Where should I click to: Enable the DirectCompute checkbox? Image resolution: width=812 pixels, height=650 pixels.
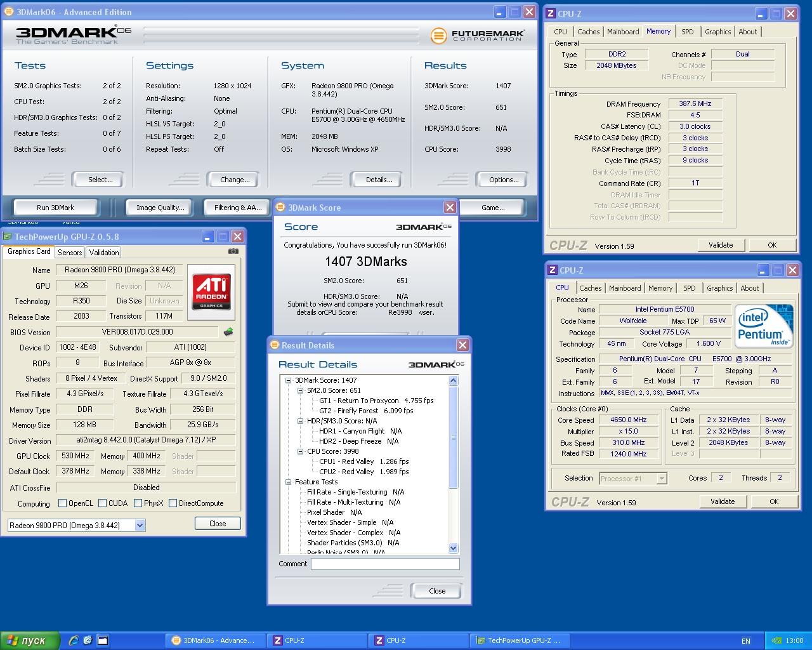click(x=173, y=503)
